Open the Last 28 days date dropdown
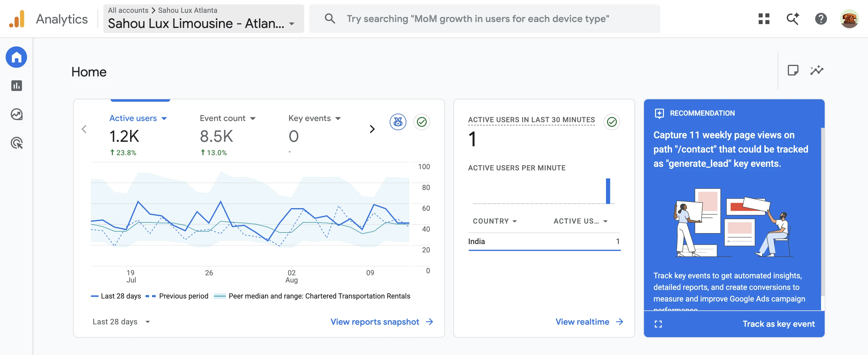The width and height of the screenshot is (868, 355). (x=121, y=322)
